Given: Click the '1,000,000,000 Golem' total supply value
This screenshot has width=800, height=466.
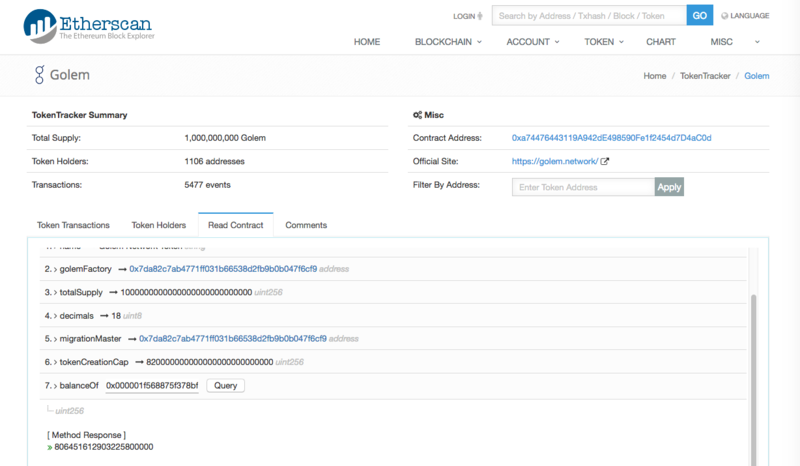Looking at the screenshot, I should (x=225, y=138).
